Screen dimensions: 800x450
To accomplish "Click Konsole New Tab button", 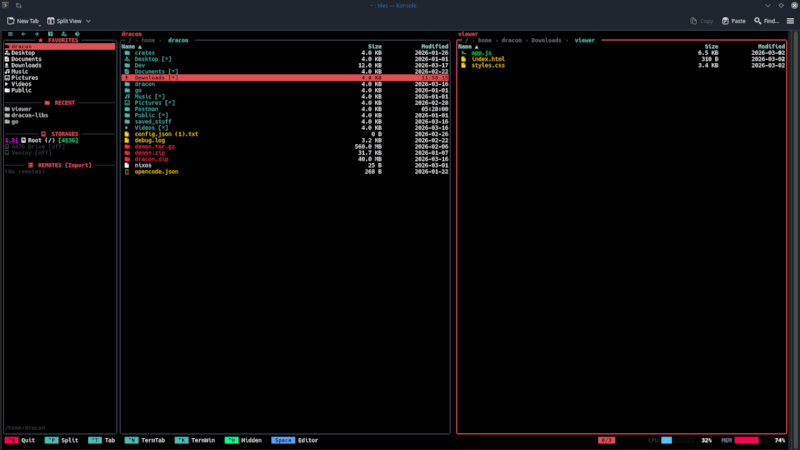I will [23, 21].
